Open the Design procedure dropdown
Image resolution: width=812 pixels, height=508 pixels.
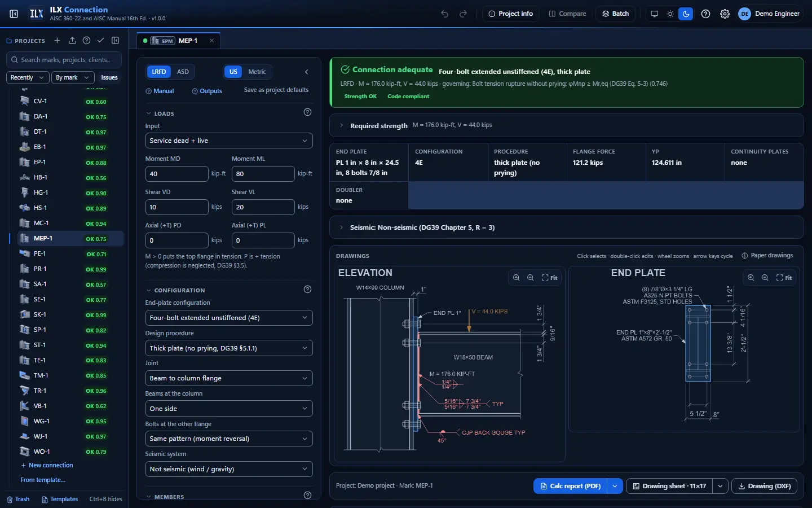pos(229,348)
